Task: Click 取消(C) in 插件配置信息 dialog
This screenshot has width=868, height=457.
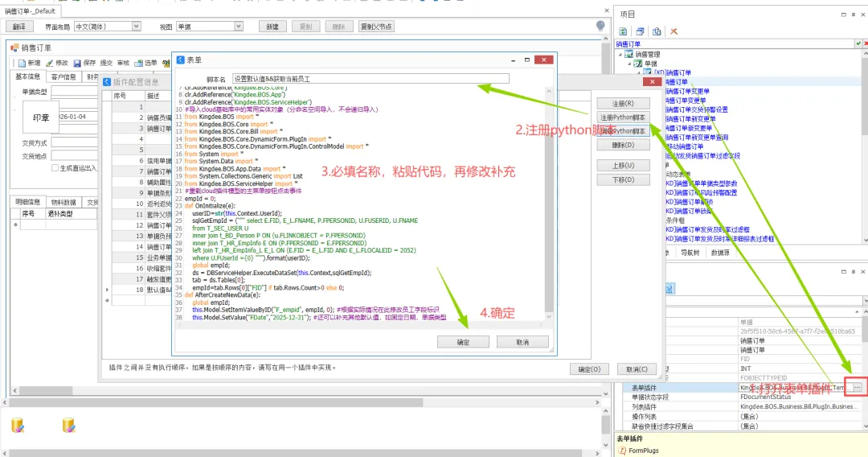Action: 637,369
